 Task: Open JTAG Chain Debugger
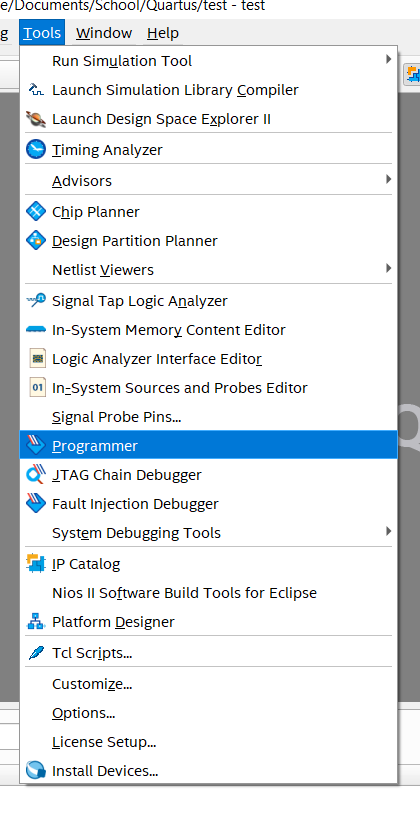(x=208, y=475)
